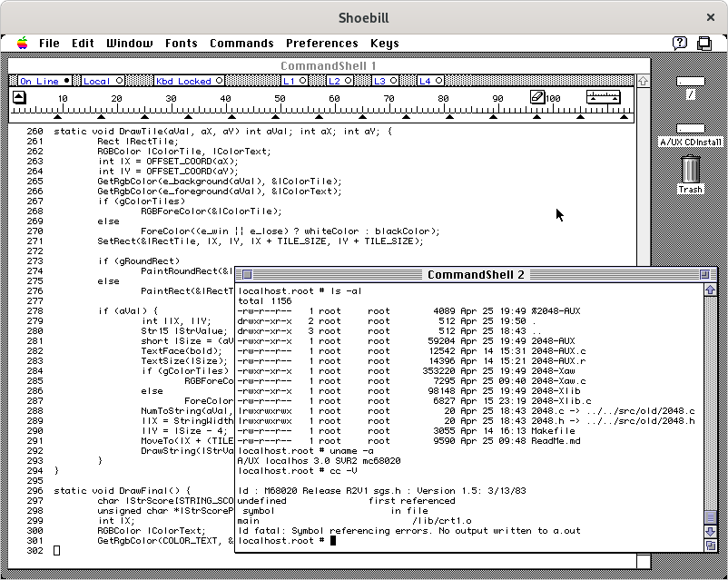Click the 'uname -a' command text
The width and height of the screenshot is (728, 580).
[351, 451]
